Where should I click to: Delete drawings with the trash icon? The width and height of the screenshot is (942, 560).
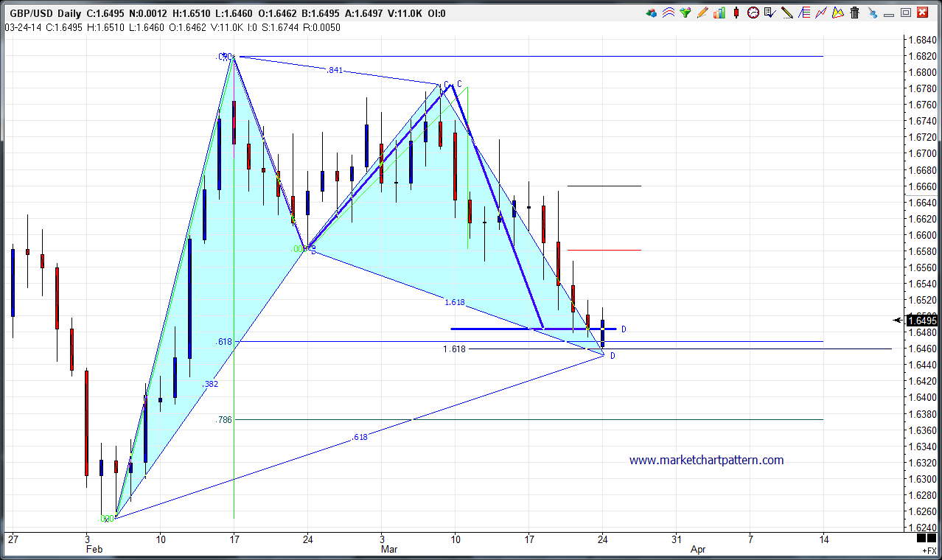854,13
